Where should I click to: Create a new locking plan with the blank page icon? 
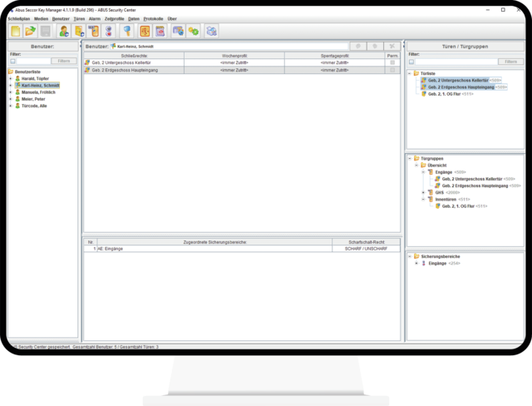(16, 32)
